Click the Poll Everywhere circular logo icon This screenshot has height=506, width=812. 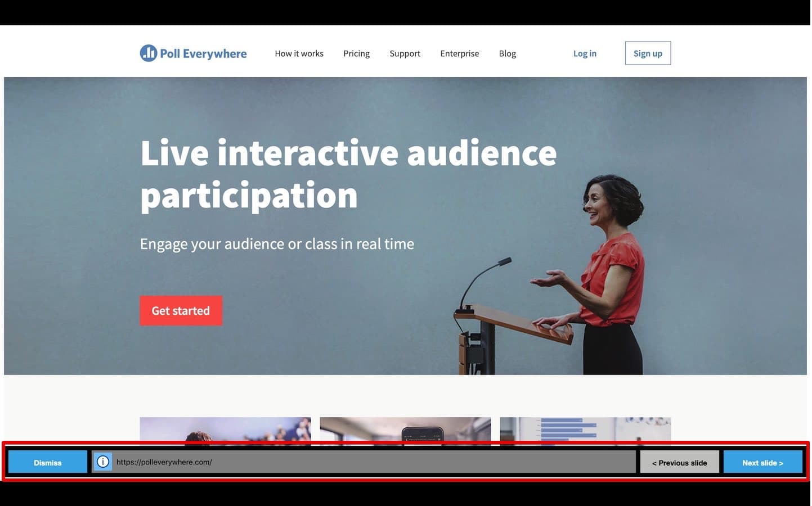(x=148, y=53)
